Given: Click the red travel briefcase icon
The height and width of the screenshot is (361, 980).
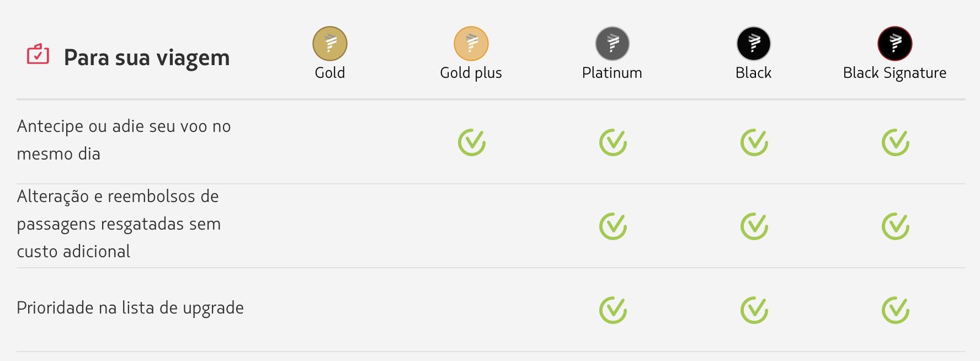Looking at the screenshot, I should pyautogui.click(x=38, y=54).
